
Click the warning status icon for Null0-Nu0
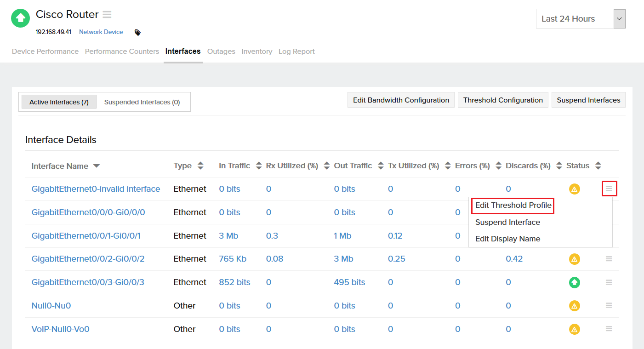(x=574, y=305)
